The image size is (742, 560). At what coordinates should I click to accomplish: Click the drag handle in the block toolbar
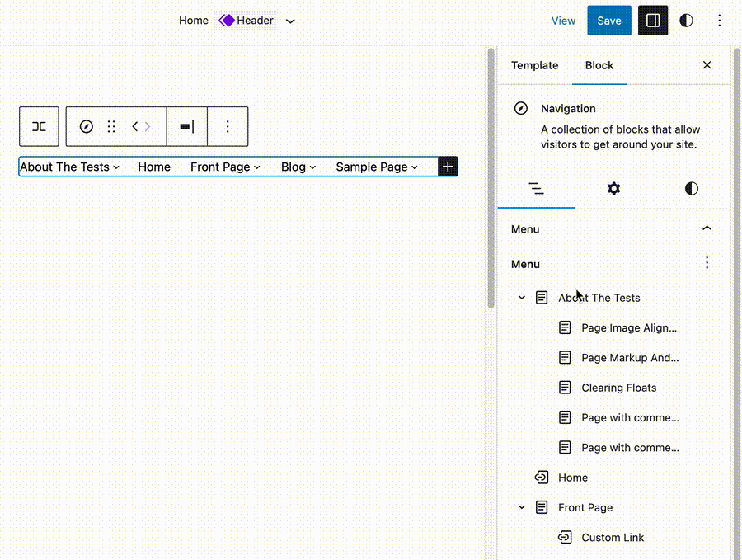click(x=111, y=126)
